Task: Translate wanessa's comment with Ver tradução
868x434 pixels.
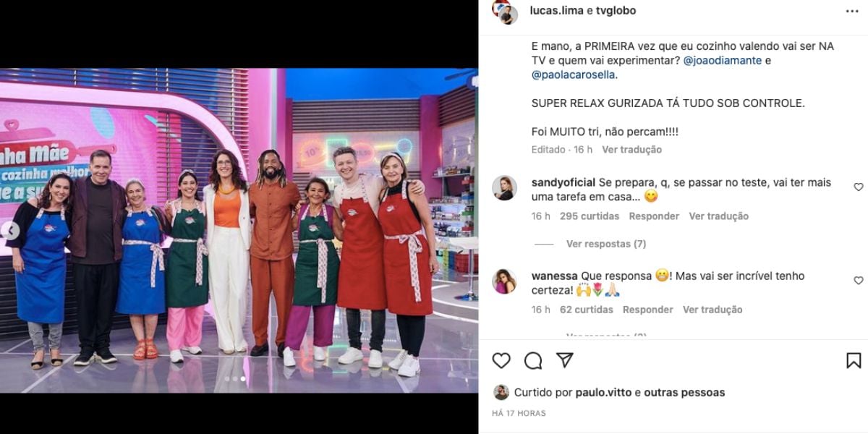Action: 712,310
